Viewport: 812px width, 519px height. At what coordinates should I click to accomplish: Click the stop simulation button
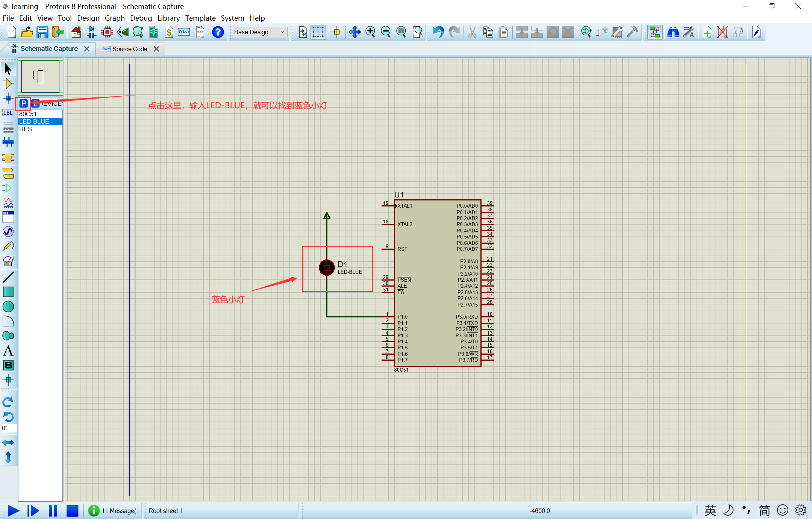72,511
